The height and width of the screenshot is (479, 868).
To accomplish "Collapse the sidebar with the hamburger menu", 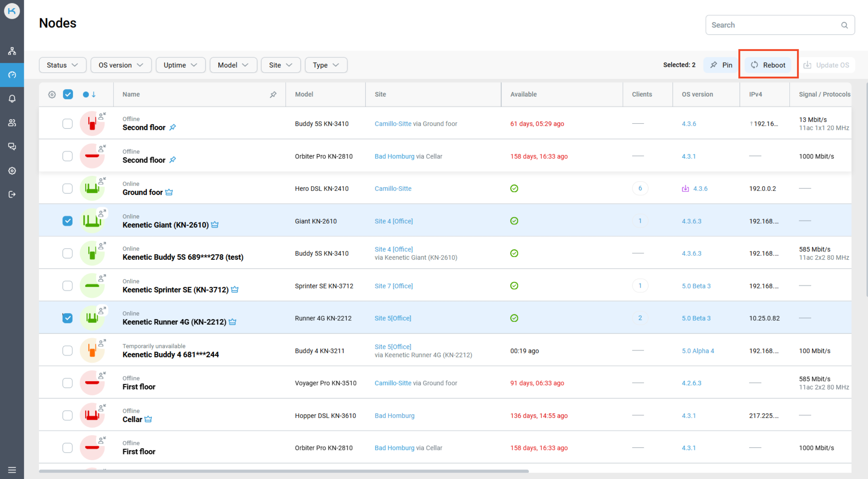I will [x=12, y=470].
